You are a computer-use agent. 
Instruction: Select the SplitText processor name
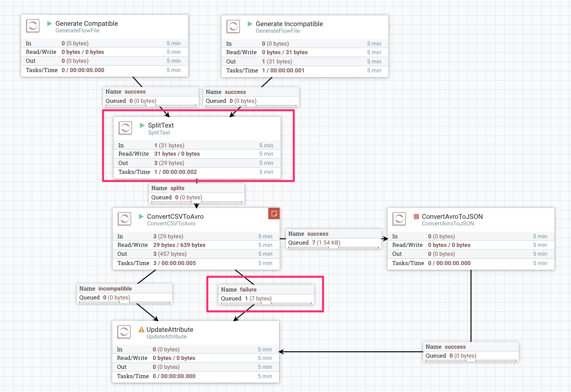[x=161, y=125]
